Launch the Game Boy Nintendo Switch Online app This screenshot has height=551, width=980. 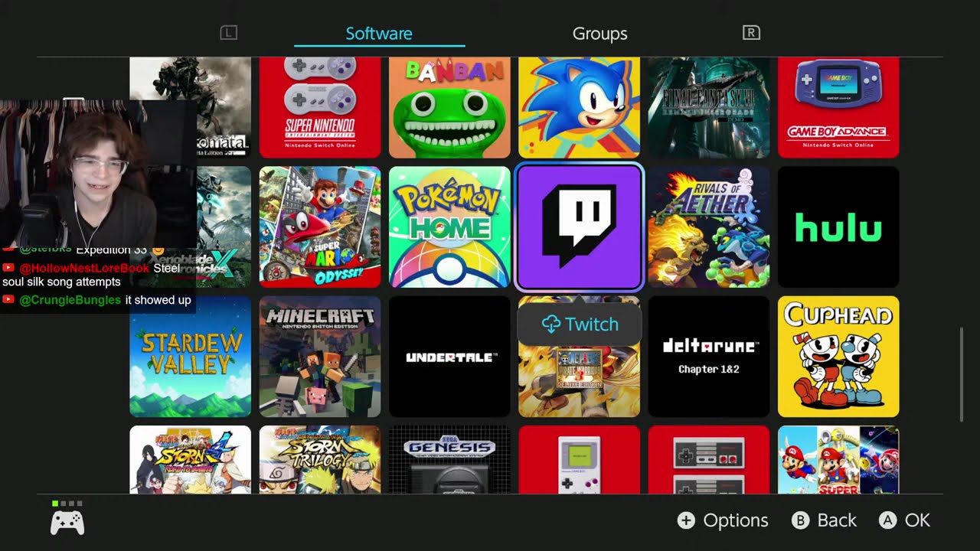click(579, 460)
